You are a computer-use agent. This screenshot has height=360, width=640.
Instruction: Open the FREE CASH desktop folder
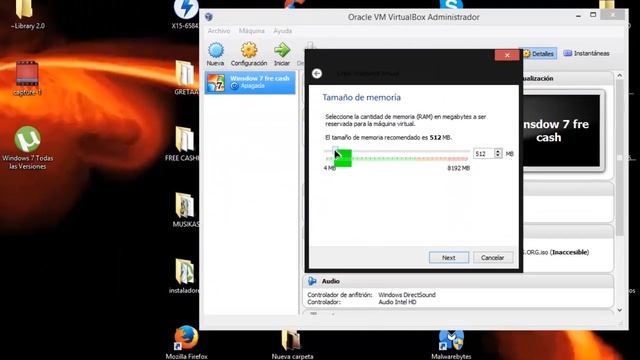(183, 144)
